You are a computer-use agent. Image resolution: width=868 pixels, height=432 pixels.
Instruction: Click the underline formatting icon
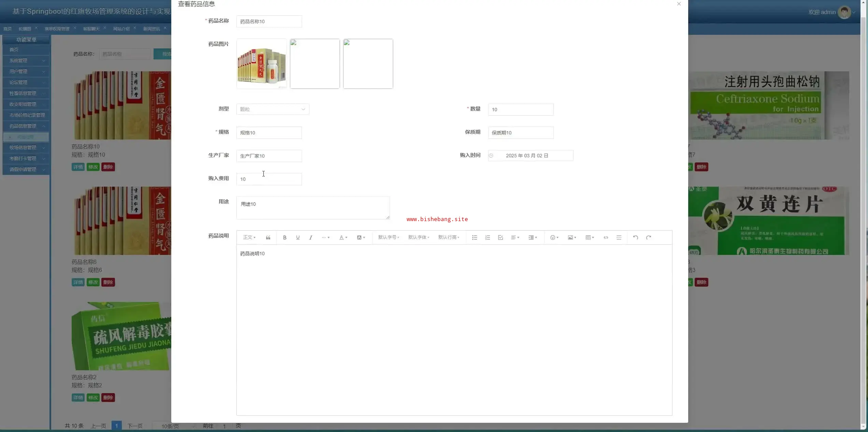[x=298, y=237]
